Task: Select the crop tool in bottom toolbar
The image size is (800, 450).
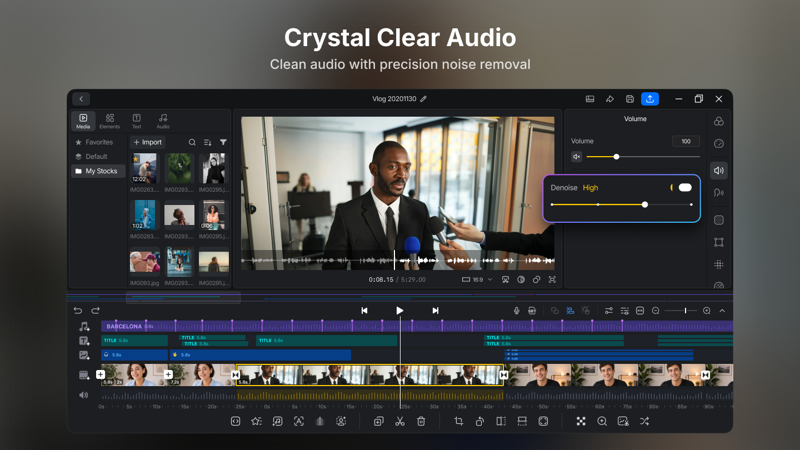Action: point(459,421)
